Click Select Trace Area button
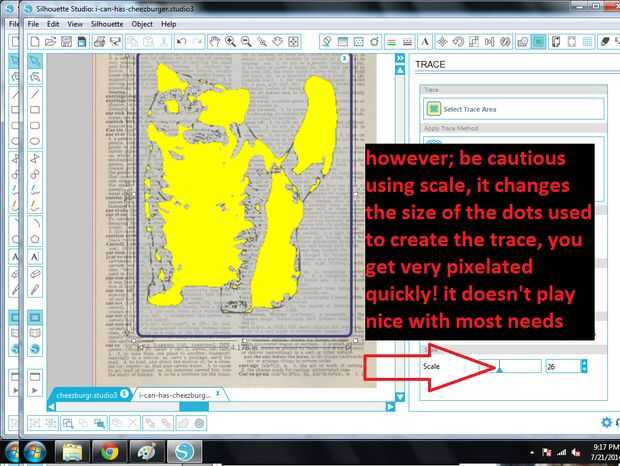 [x=514, y=109]
